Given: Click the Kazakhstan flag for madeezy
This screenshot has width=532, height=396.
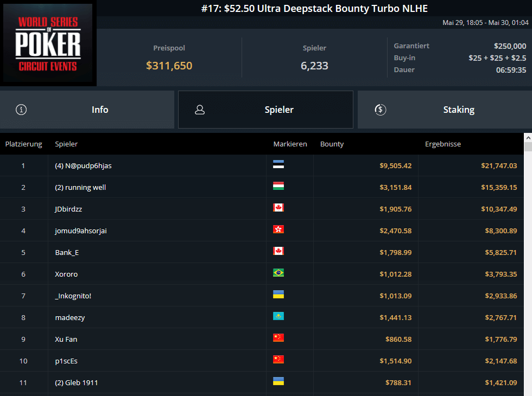Looking at the screenshot, I should pyautogui.click(x=278, y=317).
